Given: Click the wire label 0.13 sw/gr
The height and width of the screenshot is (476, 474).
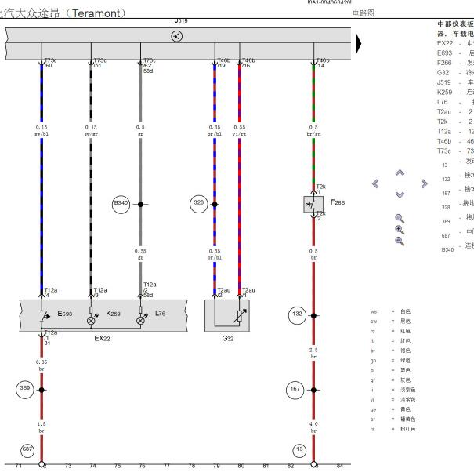Looking at the screenshot, I should [x=91, y=130].
